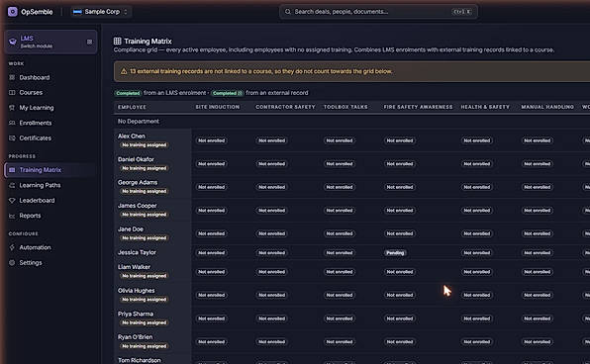Click the Certificates icon
Viewport: 590px width, 364px height.
click(12, 138)
